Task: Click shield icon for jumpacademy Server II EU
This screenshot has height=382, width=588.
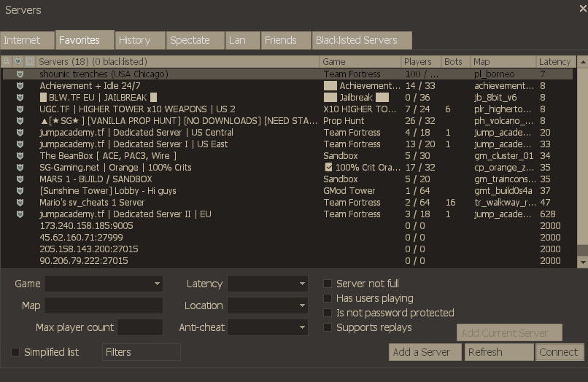Action: 20,214
